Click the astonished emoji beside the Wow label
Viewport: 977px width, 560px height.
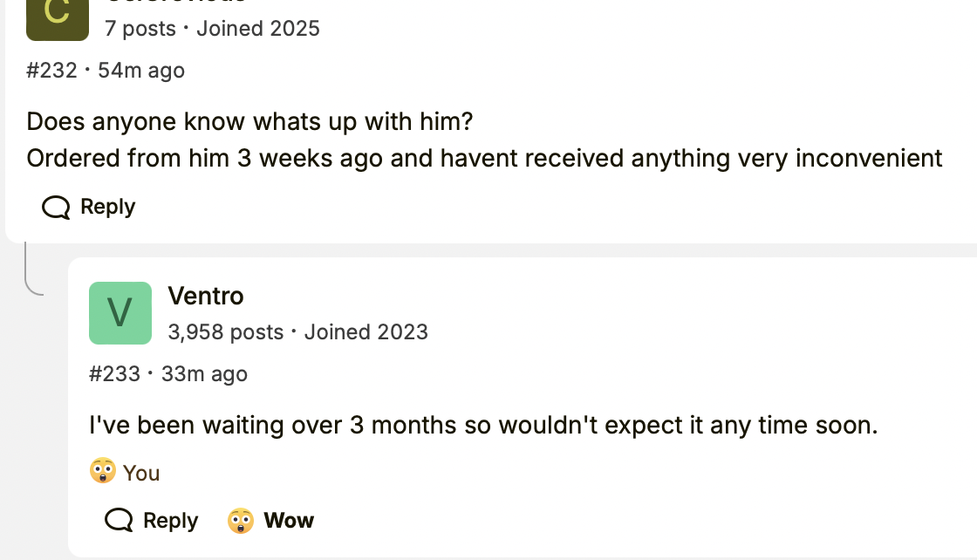click(240, 521)
